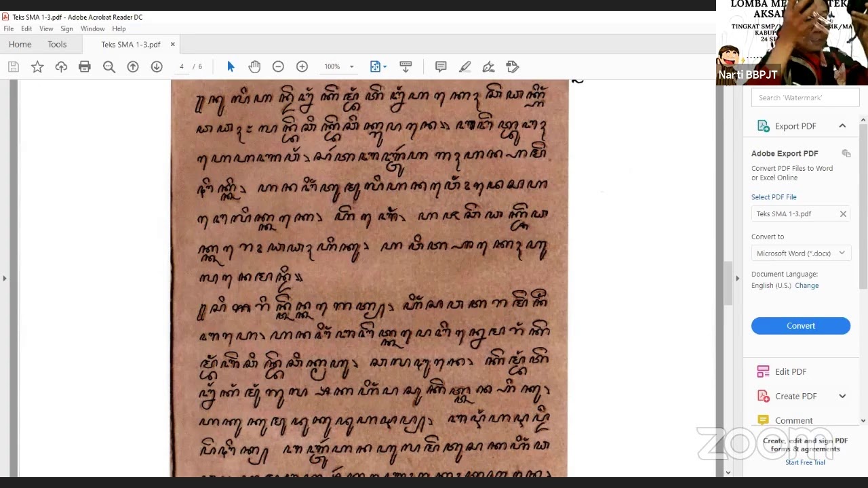Image resolution: width=868 pixels, height=488 pixels.
Task: Expand the left navigation pane arrow
Action: click(5, 278)
